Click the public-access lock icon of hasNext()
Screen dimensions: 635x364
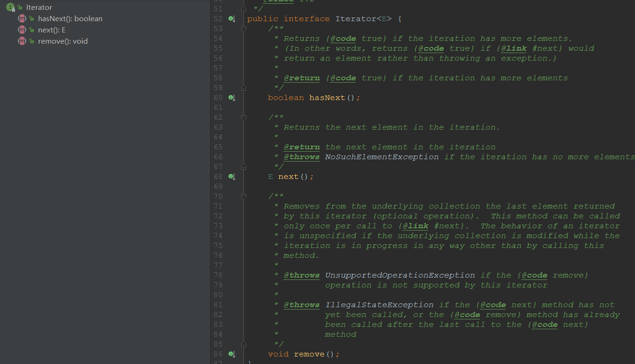(x=31, y=19)
